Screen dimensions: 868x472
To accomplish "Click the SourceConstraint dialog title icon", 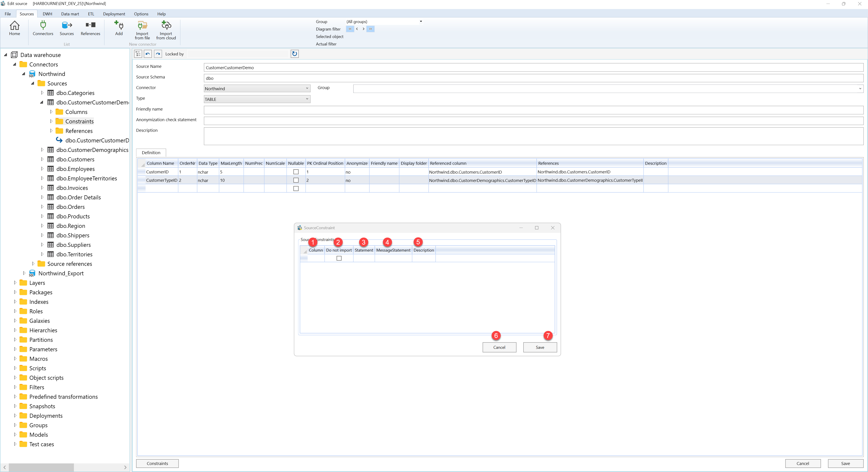I will coord(300,228).
